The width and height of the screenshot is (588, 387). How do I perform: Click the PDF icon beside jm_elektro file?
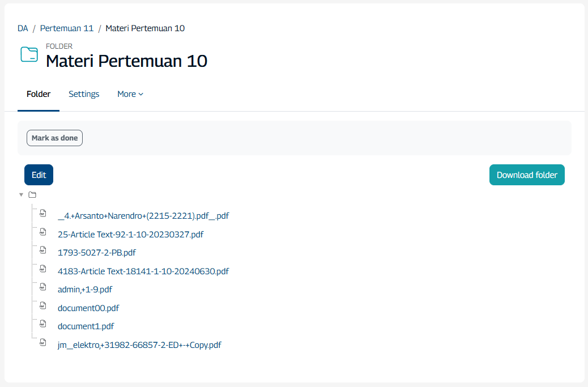(42, 342)
